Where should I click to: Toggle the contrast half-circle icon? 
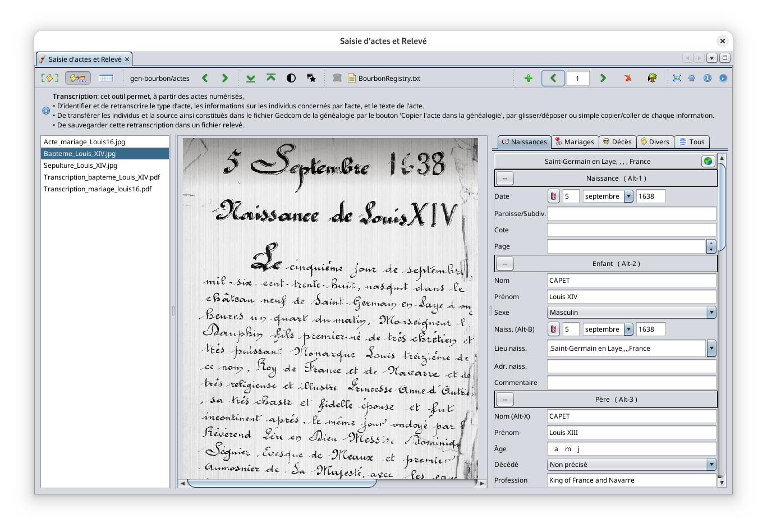[x=291, y=78]
